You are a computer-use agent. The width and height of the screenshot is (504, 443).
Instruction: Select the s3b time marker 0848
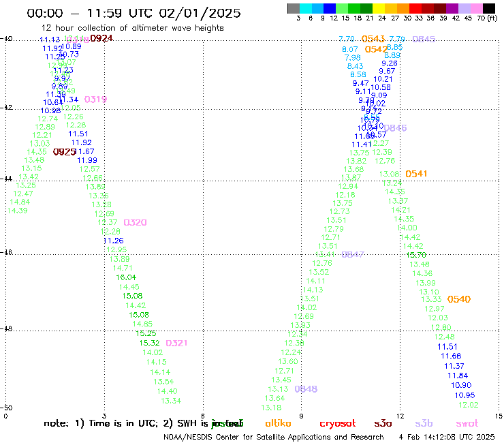306,389
